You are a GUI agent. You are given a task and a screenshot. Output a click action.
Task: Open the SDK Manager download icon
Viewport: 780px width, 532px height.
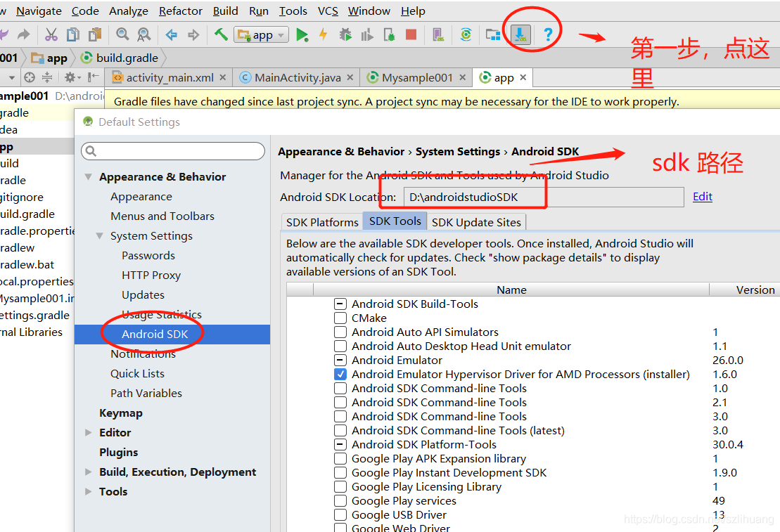(x=520, y=35)
